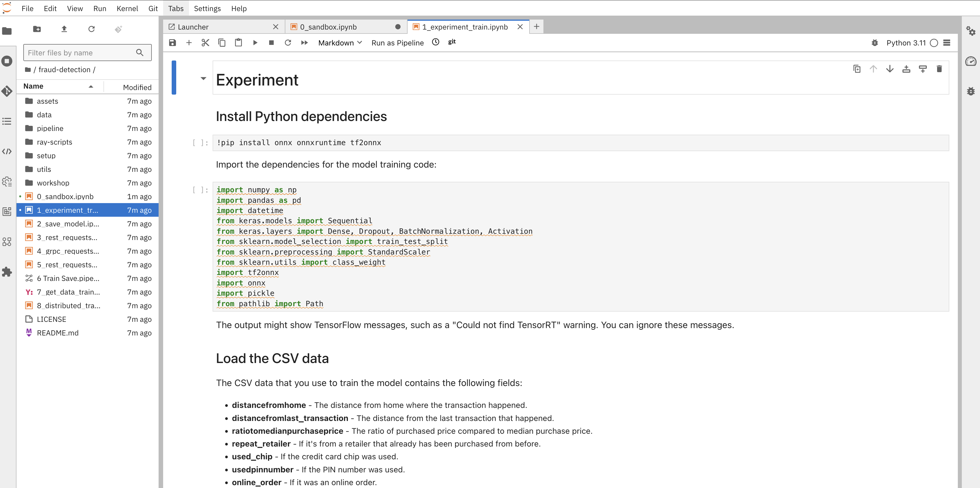Interrupt the kernel with stop button
The width and height of the screenshot is (980, 488).
(271, 43)
